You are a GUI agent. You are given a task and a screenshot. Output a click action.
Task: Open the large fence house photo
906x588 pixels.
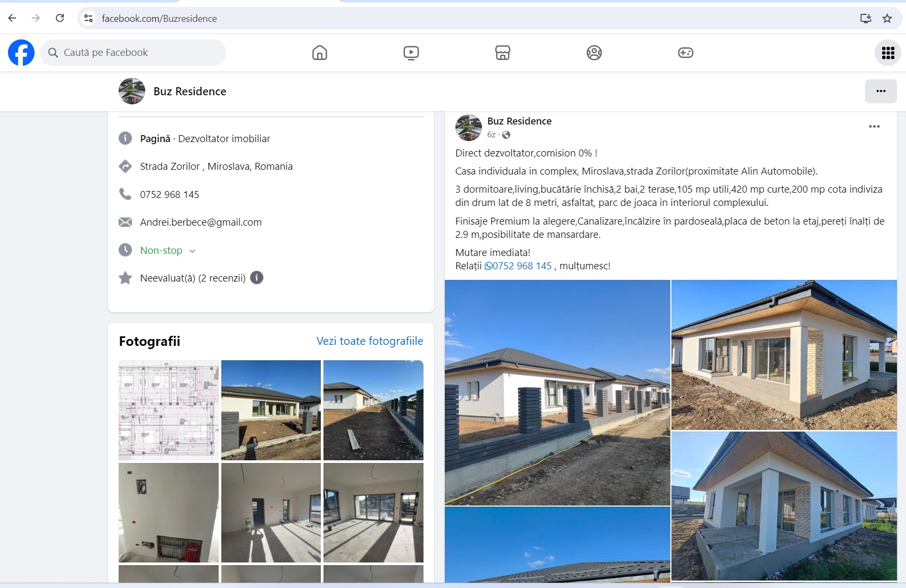557,393
